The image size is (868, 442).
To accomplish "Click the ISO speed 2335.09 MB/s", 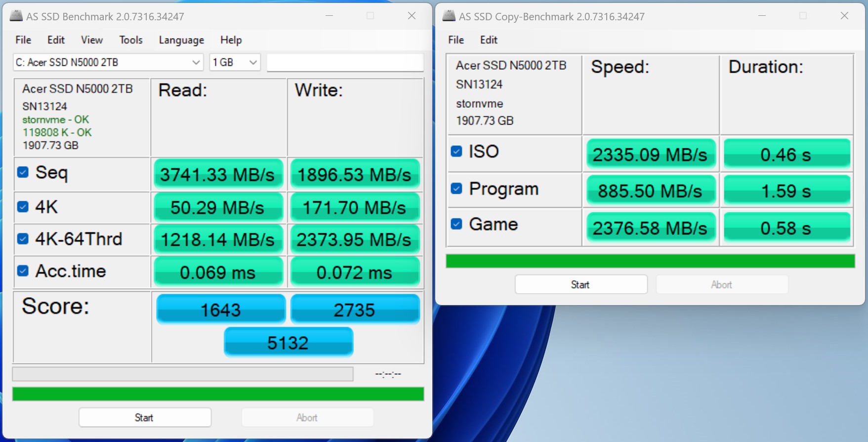I will [651, 154].
